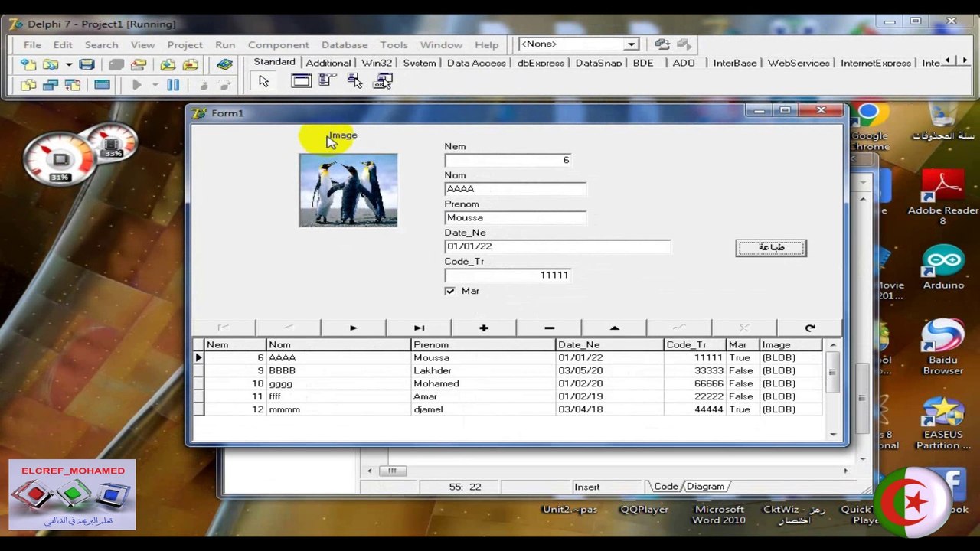Open the desktop configuration dropdown showing <None>

pyautogui.click(x=631, y=44)
